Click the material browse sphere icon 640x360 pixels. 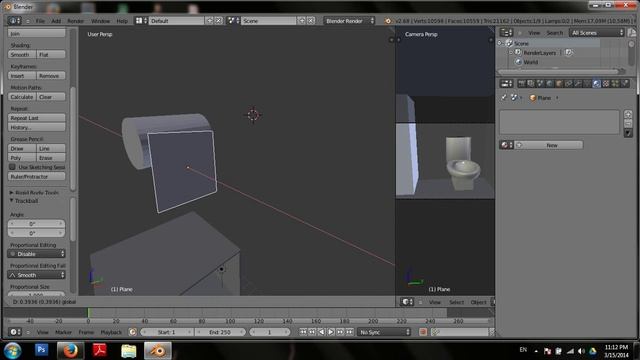click(x=506, y=145)
